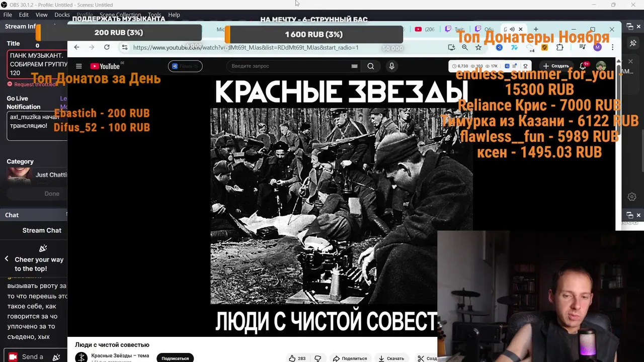644x362 pixels.
Task: Install app icon in address bar
Action: 451,47
